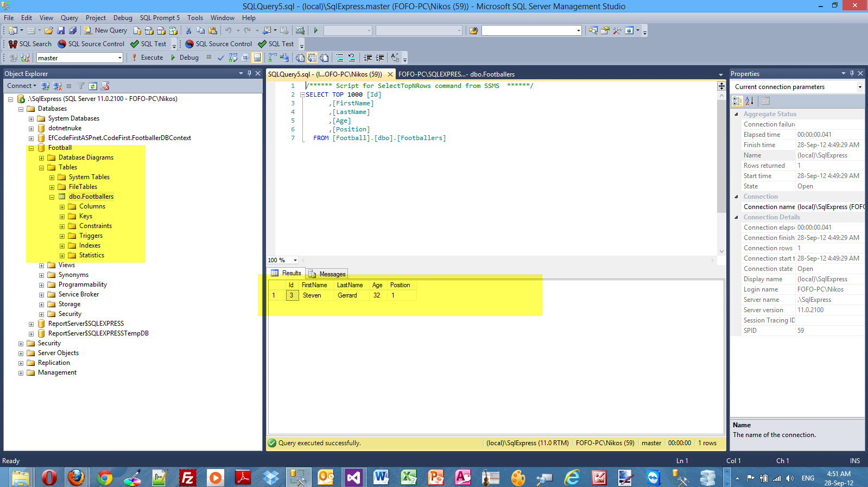Select the dbo.Footballers table in tree
The height and width of the screenshot is (487, 868).
(x=91, y=197)
